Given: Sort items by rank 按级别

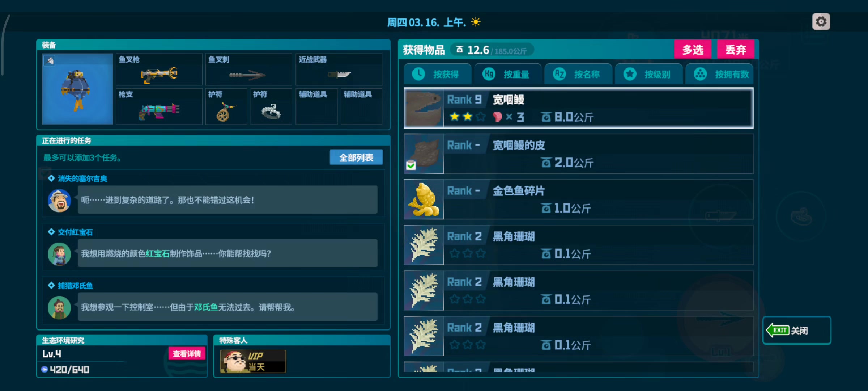Looking at the screenshot, I should (x=648, y=74).
